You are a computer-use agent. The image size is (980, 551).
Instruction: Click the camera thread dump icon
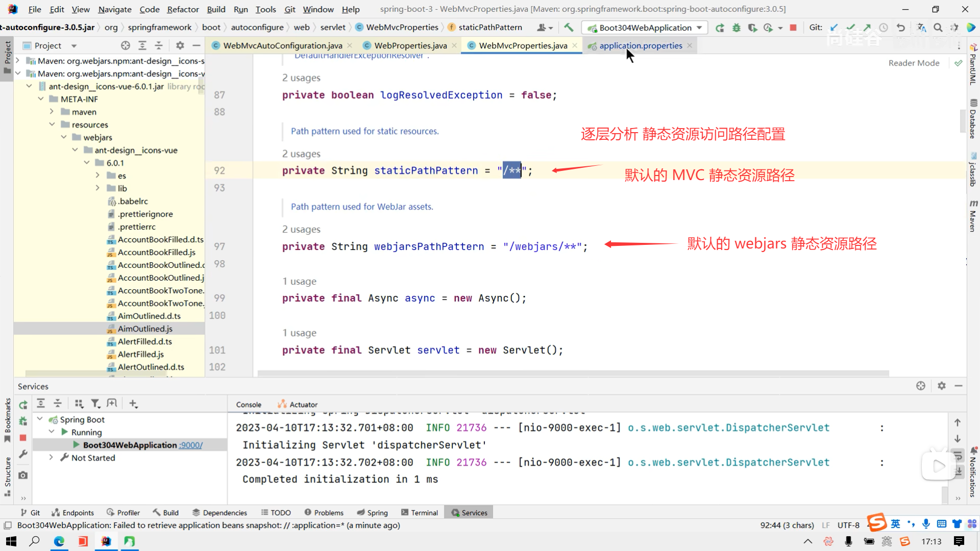(x=23, y=475)
